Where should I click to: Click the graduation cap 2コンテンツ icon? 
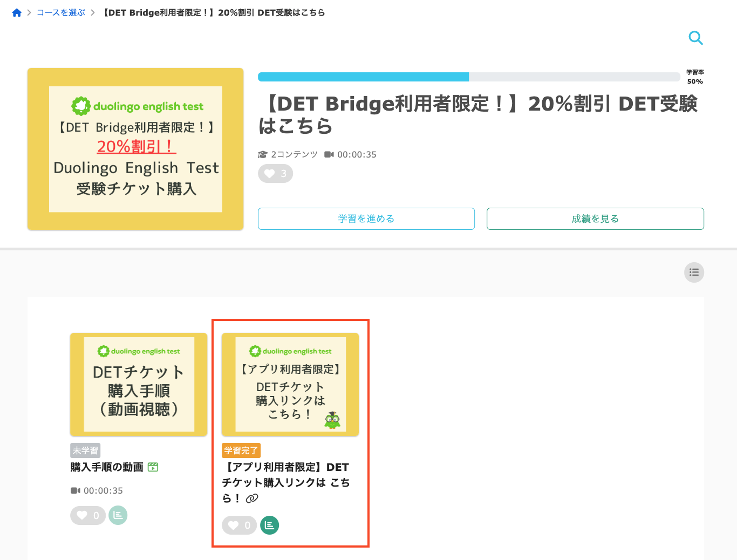[263, 154]
